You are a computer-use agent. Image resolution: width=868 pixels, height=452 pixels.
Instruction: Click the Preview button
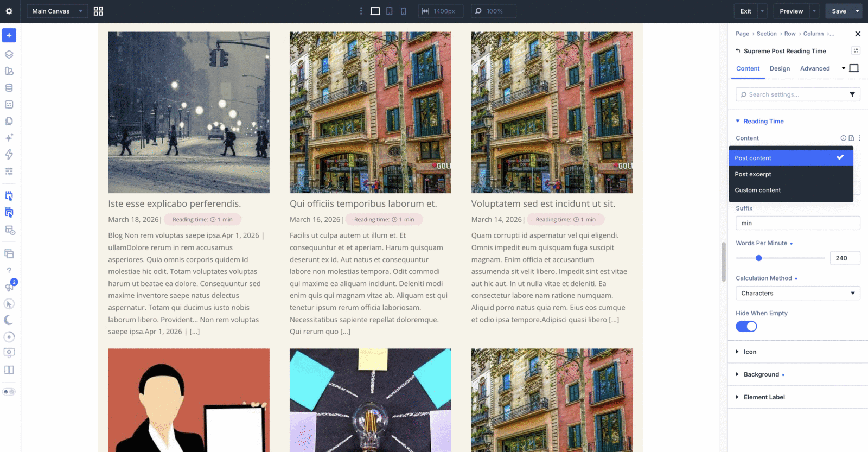click(792, 11)
